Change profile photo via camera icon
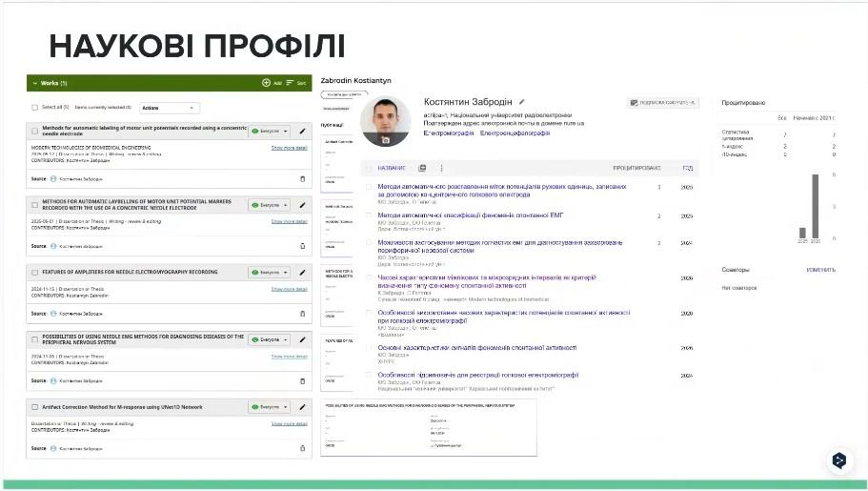This screenshot has height=491, width=868. click(386, 140)
